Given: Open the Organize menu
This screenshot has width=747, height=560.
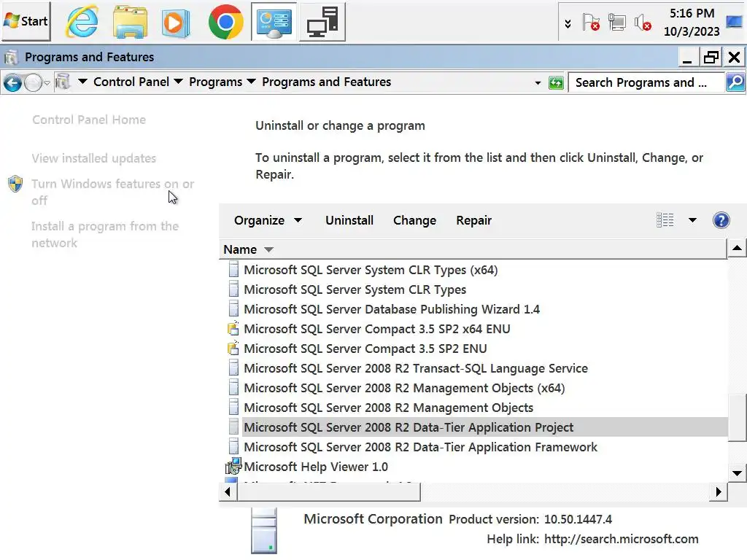Looking at the screenshot, I should tap(268, 220).
